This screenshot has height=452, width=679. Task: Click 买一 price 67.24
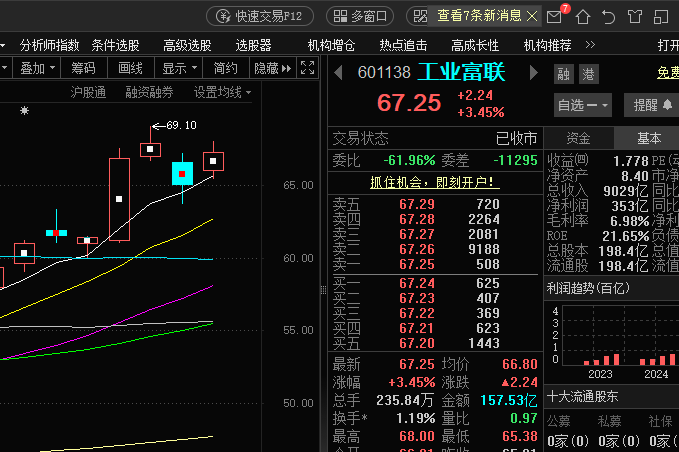click(417, 284)
